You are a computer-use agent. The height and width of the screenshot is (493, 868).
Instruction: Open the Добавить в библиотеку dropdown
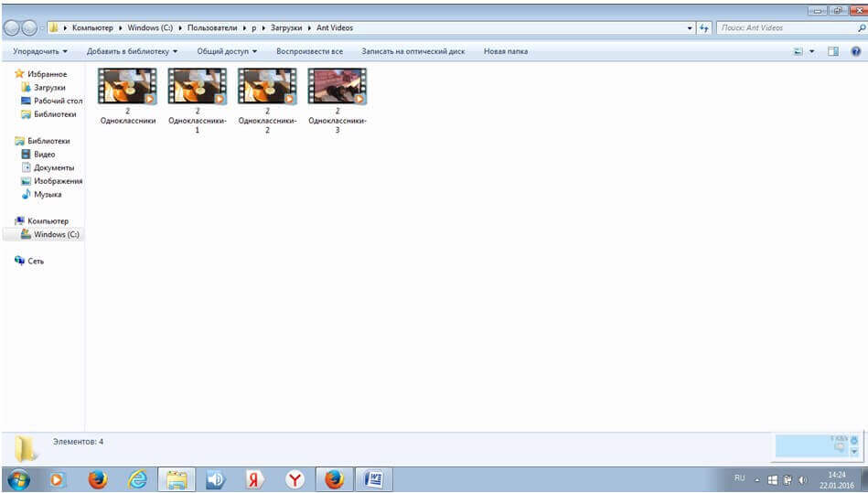tap(132, 51)
